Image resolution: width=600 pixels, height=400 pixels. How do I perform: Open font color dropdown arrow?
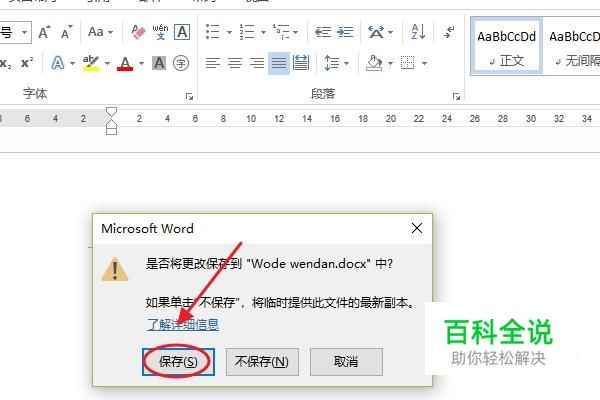[x=141, y=63]
